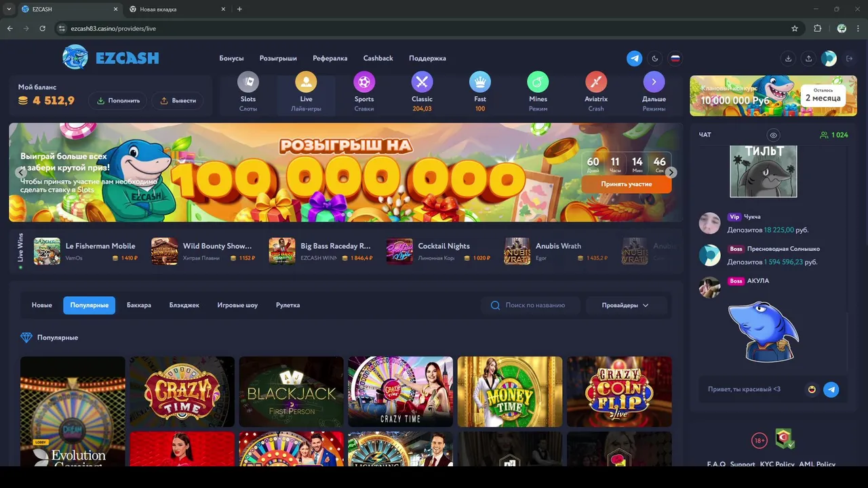Go to previous banner slide
This screenshot has width=868, height=488.
tap(21, 172)
